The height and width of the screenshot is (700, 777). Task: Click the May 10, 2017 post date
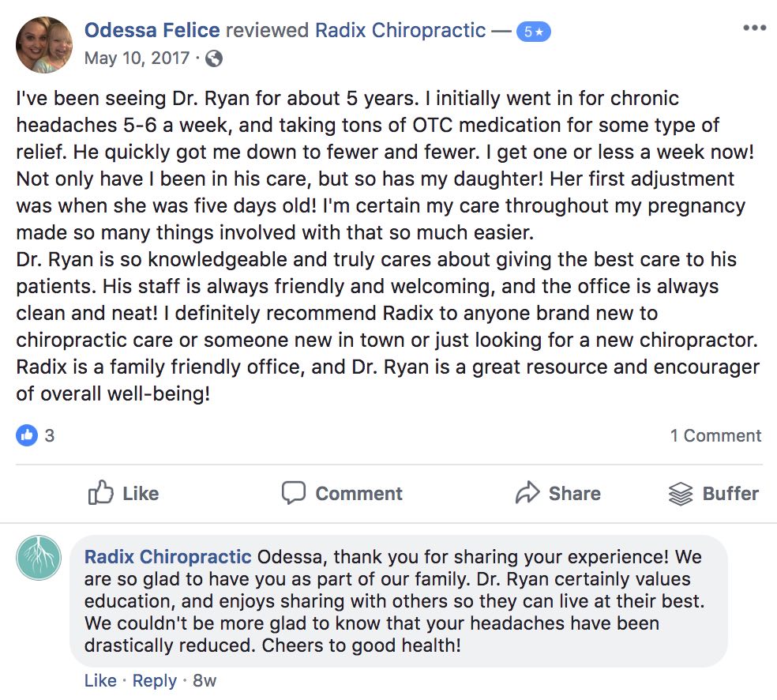click(x=136, y=58)
